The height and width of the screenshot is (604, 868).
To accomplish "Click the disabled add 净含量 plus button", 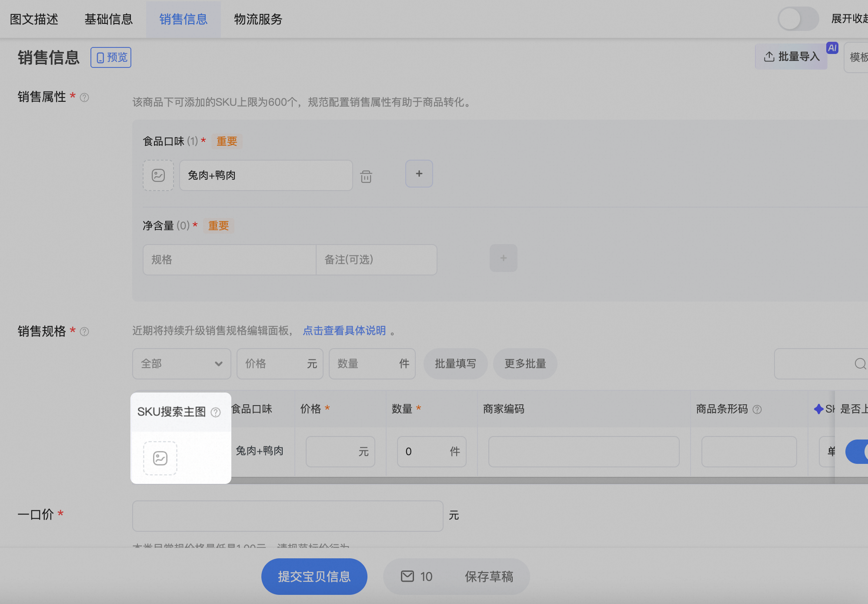I will (x=504, y=258).
